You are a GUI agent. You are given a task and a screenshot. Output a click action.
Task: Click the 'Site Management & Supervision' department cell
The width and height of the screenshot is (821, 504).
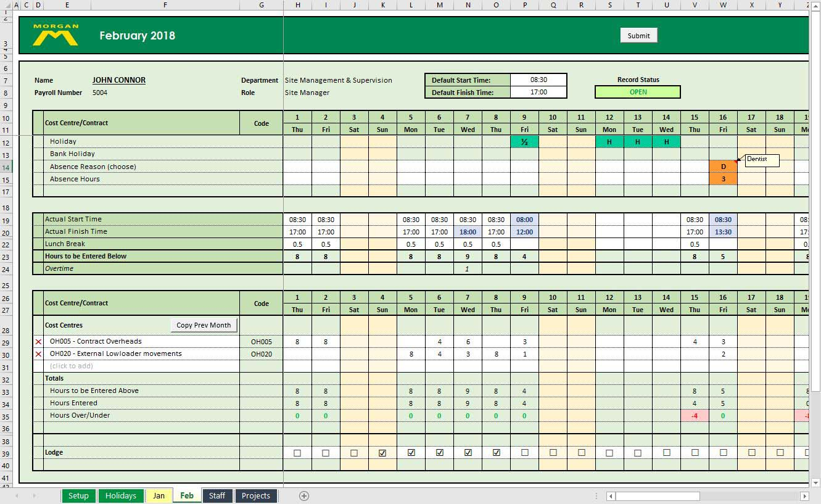tap(339, 80)
